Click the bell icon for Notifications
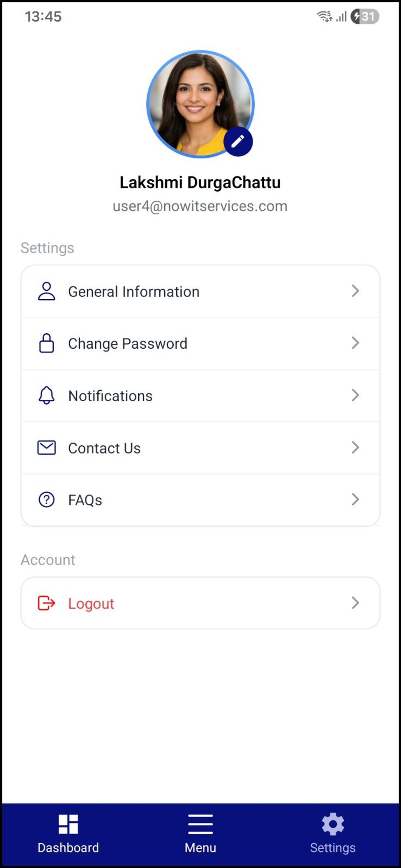 pos(47,395)
